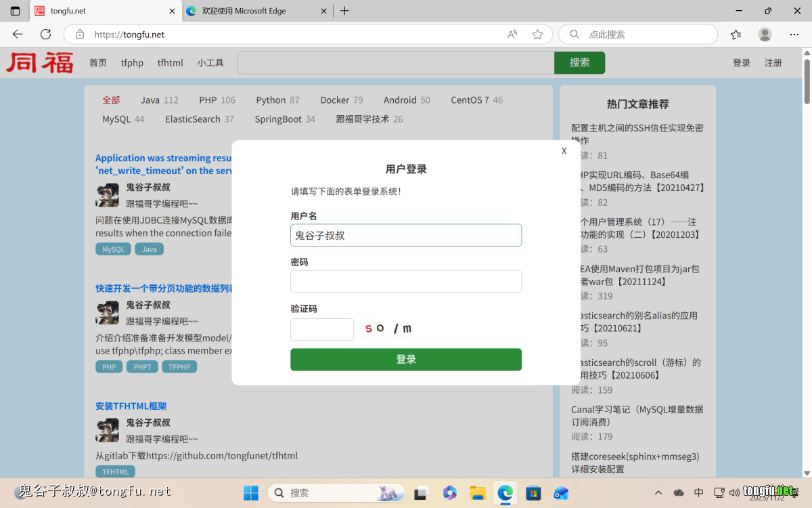Open Windows Start menu

pos(250,492)
